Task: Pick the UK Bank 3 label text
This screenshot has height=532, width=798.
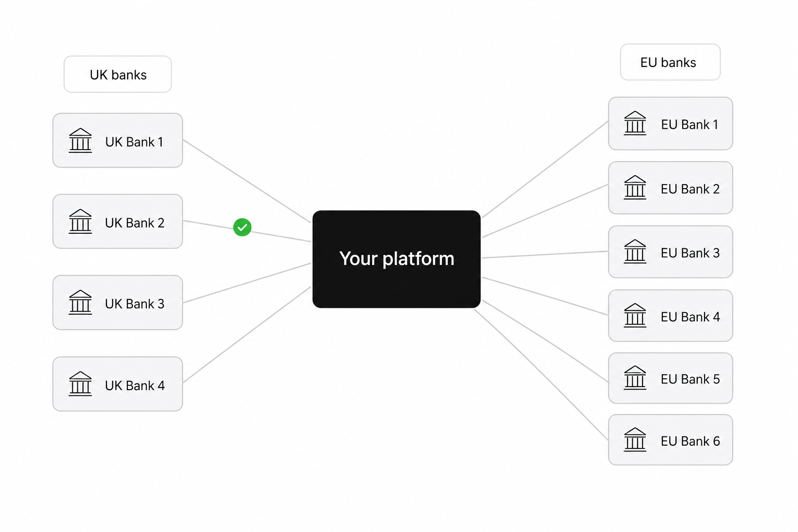Action: tap(135, 304)
